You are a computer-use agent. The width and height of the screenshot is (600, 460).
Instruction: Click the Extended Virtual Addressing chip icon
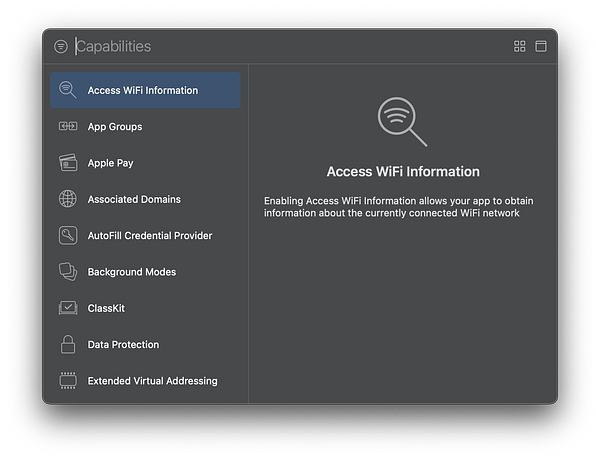68,381
